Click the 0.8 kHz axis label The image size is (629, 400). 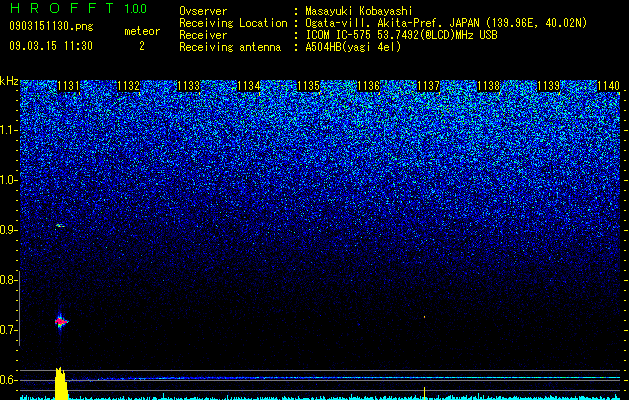[x=9, y=280]
